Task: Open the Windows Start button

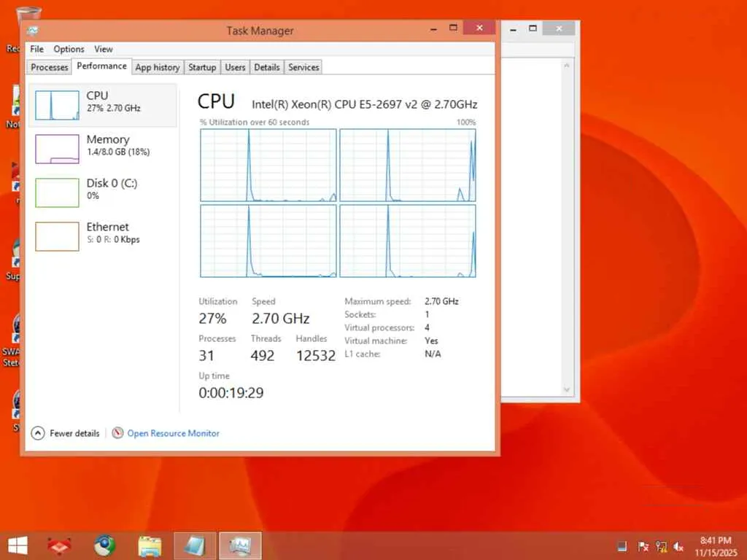Action: (18, 545)
